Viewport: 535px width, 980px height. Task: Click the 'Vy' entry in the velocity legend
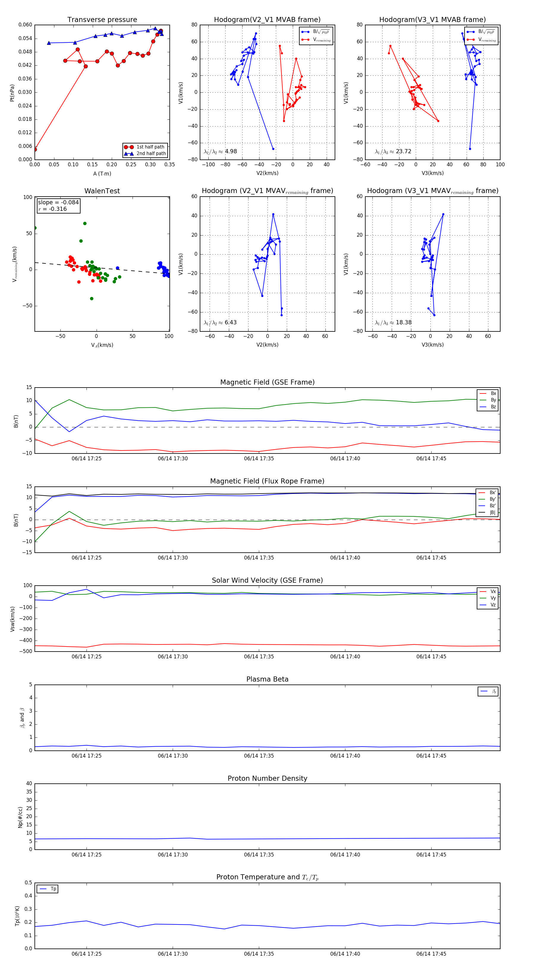coord(488,598)
